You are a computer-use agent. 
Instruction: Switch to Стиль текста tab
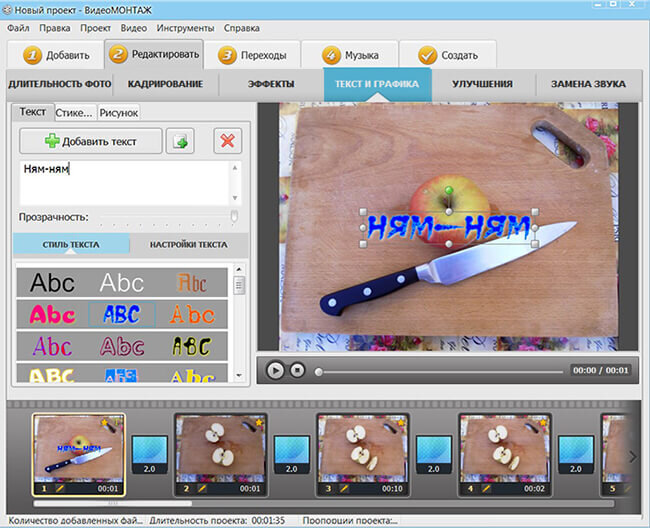71,245
